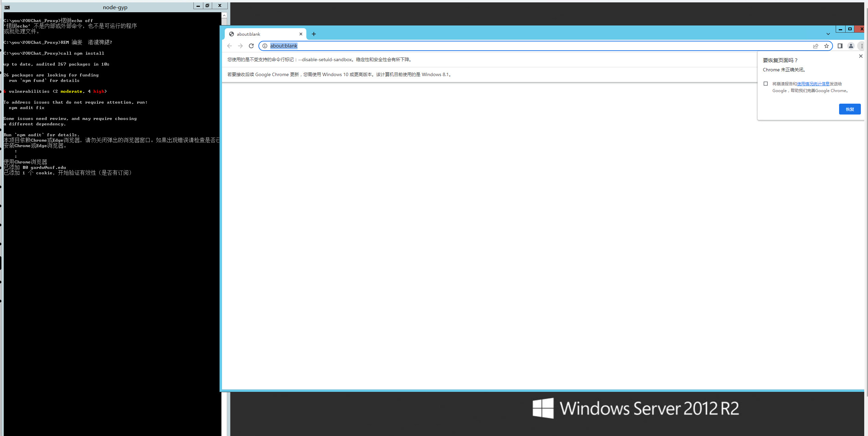Click the share page icon
The image size is (868, 436).
tap(815, 46)
